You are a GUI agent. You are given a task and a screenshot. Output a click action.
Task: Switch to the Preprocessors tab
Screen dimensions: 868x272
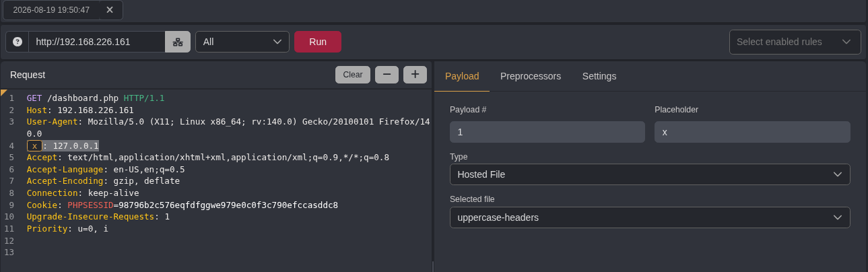click(531, 76)
